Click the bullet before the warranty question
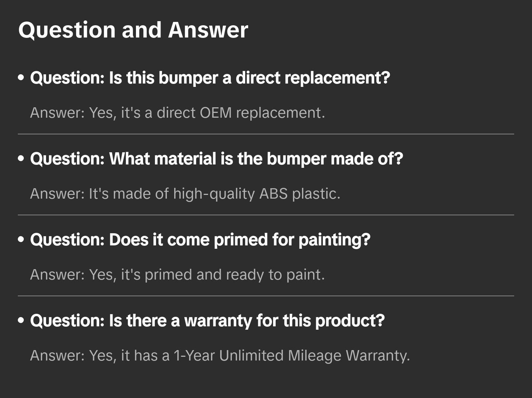The image size is (532, 398). [21, 321]
